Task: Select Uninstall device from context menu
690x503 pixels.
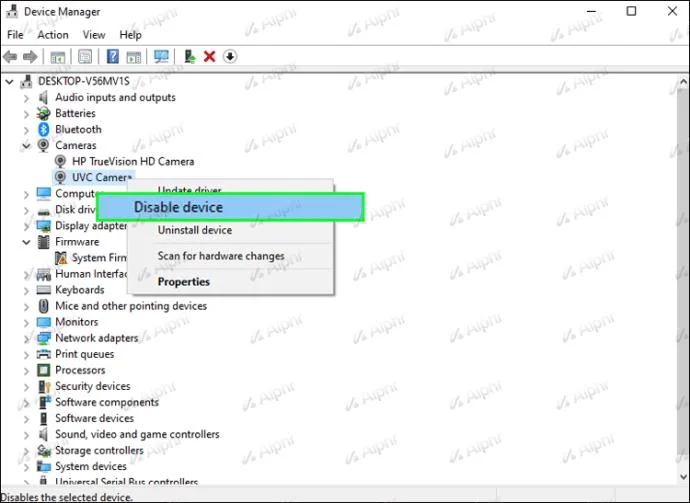Action: click(195, 230)
